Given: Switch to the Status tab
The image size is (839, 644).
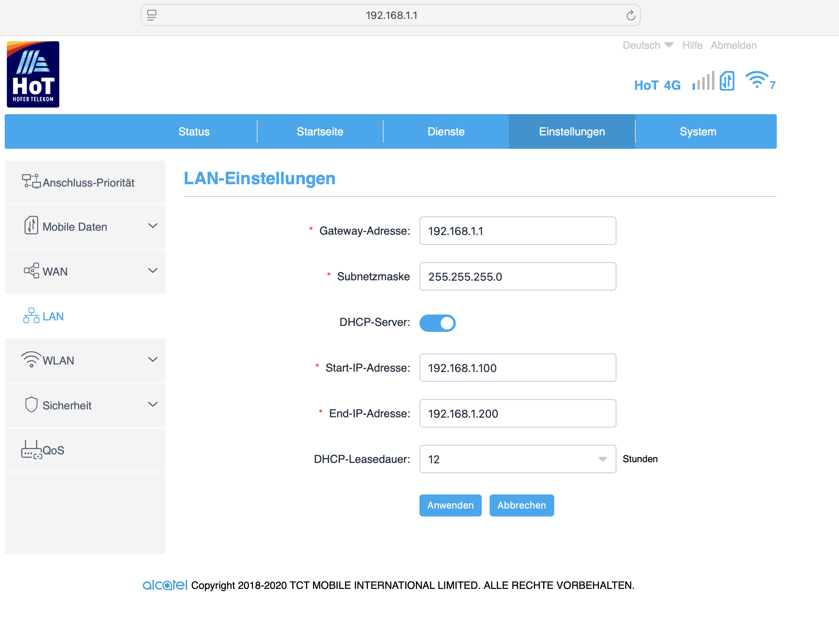Looking at the screenshot, I should 194,131.
